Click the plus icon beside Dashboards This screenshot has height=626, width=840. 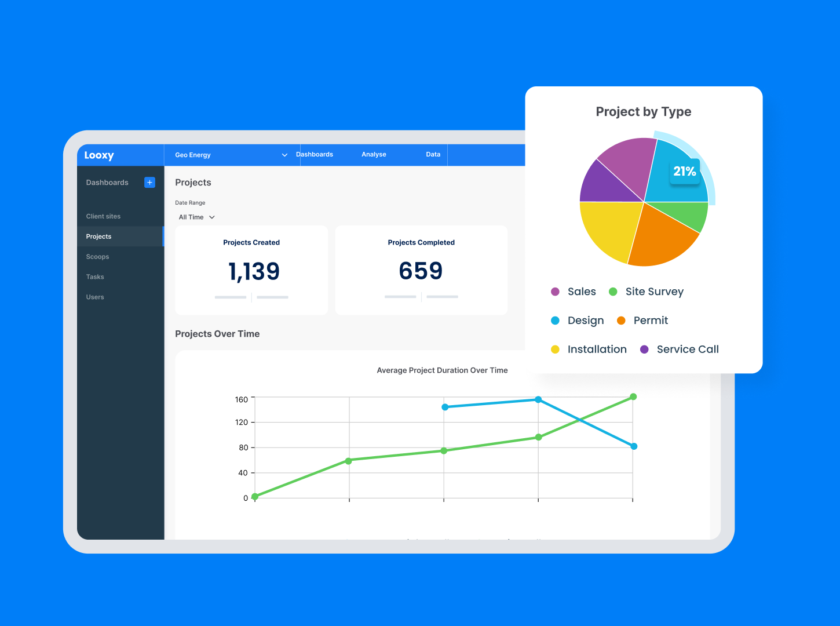[149, 182]
